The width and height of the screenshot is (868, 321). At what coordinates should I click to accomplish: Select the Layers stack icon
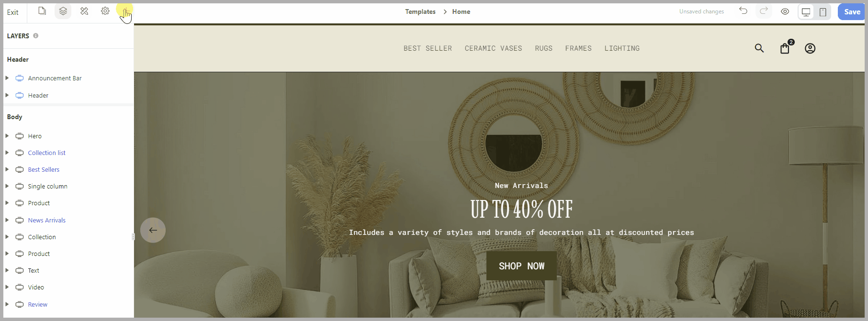(63, 11)
